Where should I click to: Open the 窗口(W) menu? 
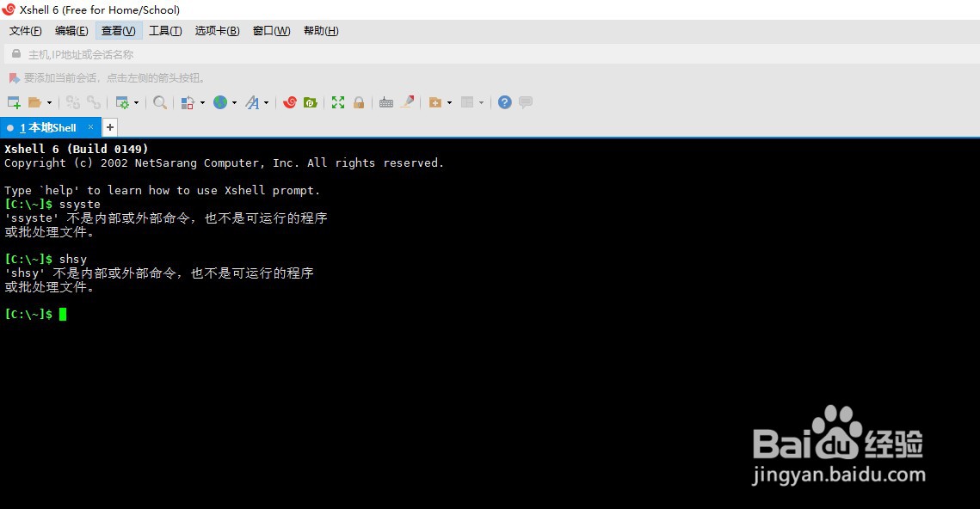(x=271, y=31)
